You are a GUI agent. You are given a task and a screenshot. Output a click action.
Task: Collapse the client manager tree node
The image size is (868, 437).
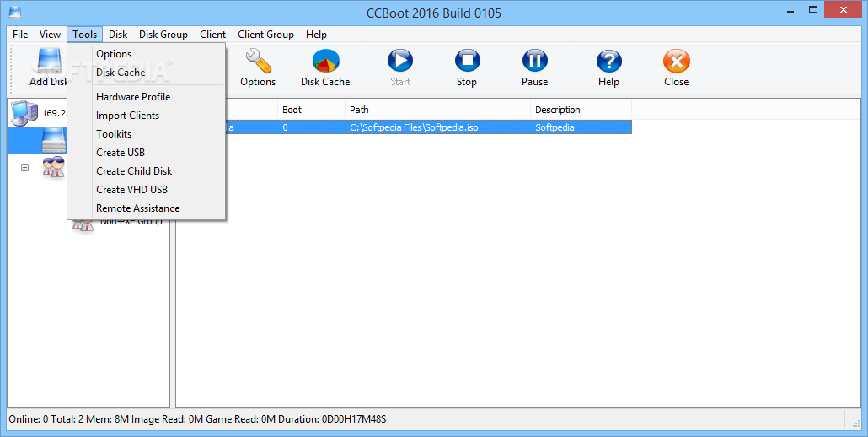(25, 167)
